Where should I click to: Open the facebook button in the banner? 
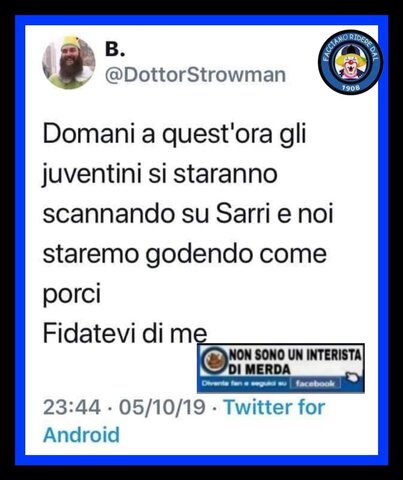pos(315,384)
